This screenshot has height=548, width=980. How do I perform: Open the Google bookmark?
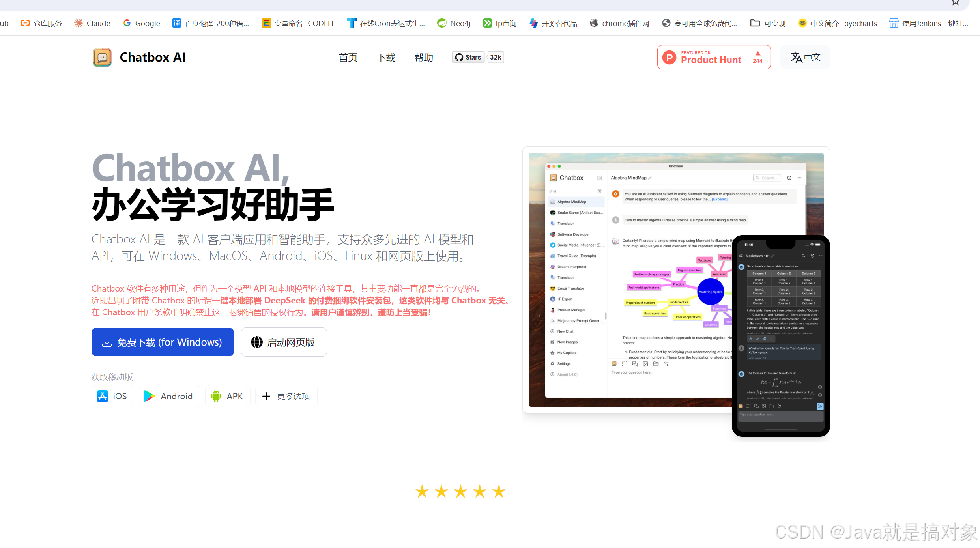(x=142, y=23)
